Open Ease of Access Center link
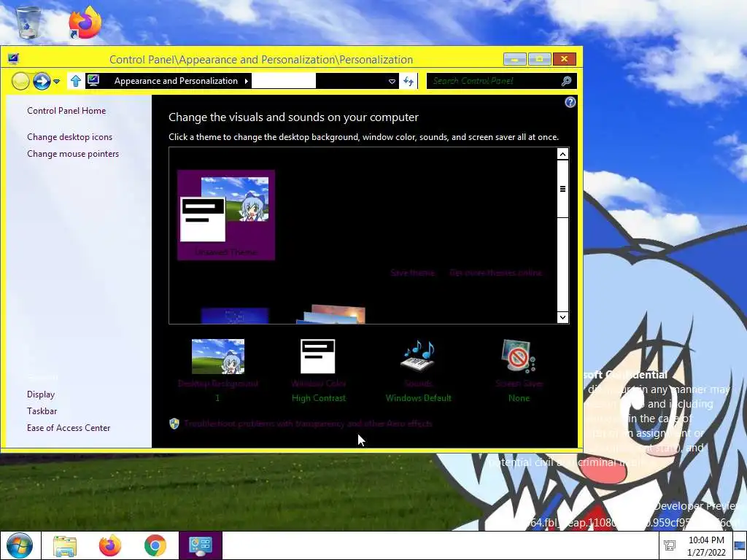This screenshot has height=560, width=747. tap(69, 427)
